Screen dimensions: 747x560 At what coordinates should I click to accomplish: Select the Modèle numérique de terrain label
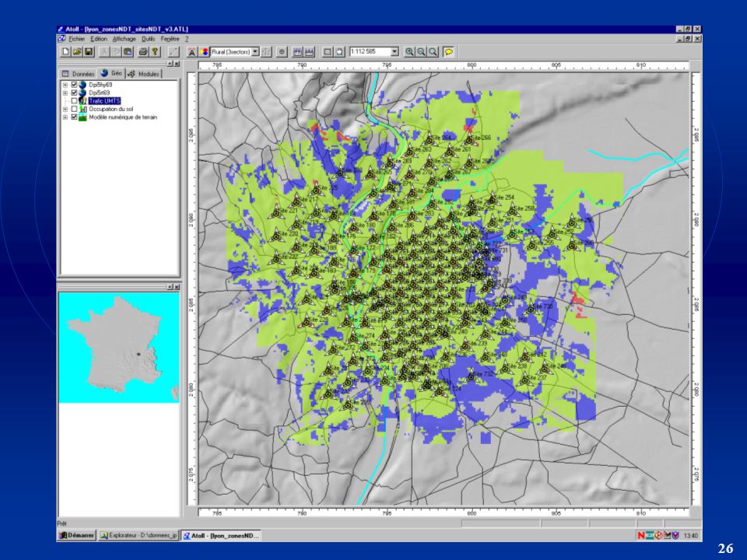coord(123,117)
